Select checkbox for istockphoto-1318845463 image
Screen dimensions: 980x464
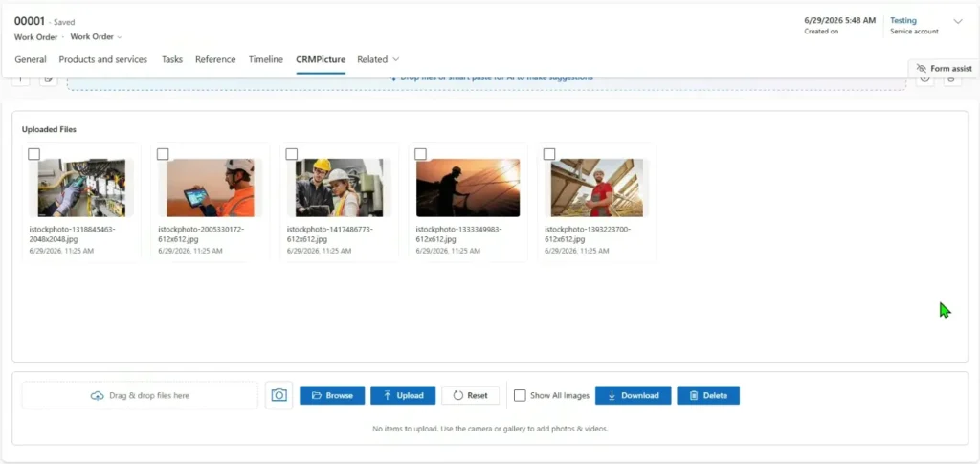pyautogui.click(x=34, y=154)
